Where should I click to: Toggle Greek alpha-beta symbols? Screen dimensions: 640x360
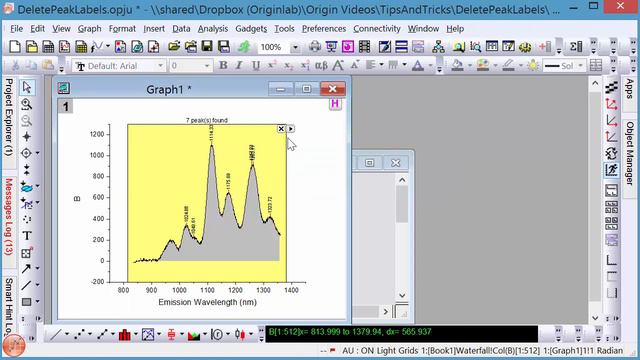pos(321,65)
